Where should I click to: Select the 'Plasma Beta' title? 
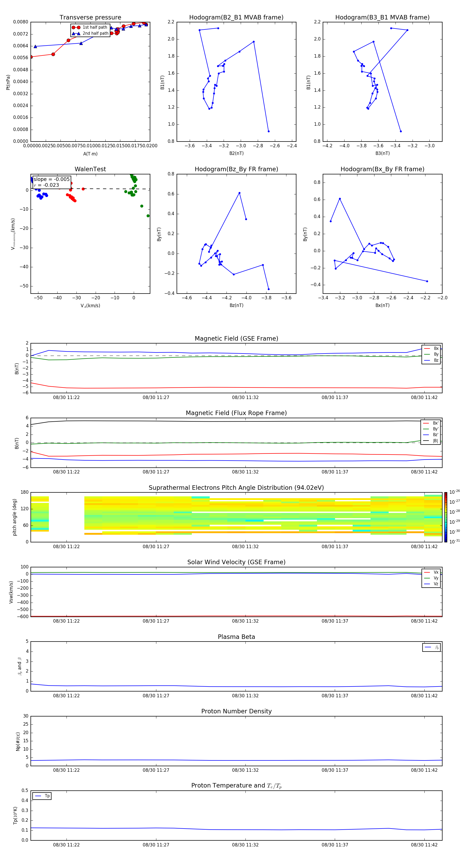pyautogui.click(x=236, y=637)
